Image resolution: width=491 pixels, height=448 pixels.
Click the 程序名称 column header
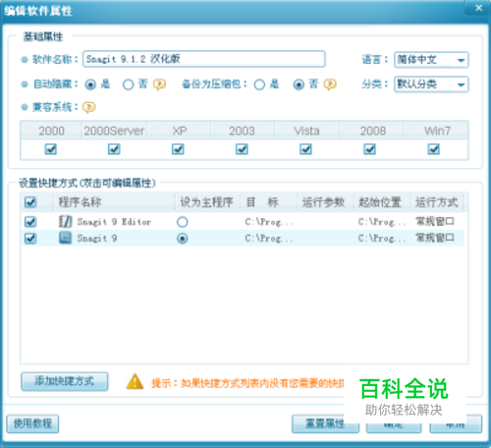[x=114, y=202]
